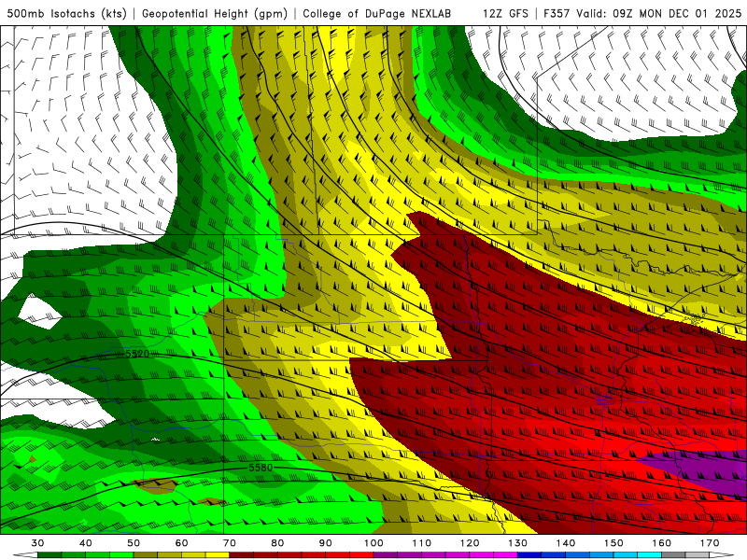Screen dimensions: 747x560
Task: Click the 'F357' forecast hour text
Action: click(557, 13)
